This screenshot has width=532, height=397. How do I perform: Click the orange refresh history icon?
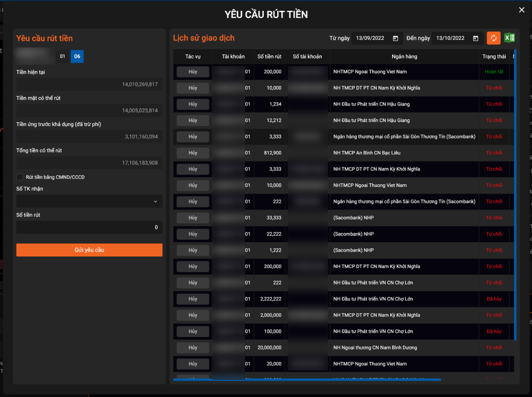[494, 38]
